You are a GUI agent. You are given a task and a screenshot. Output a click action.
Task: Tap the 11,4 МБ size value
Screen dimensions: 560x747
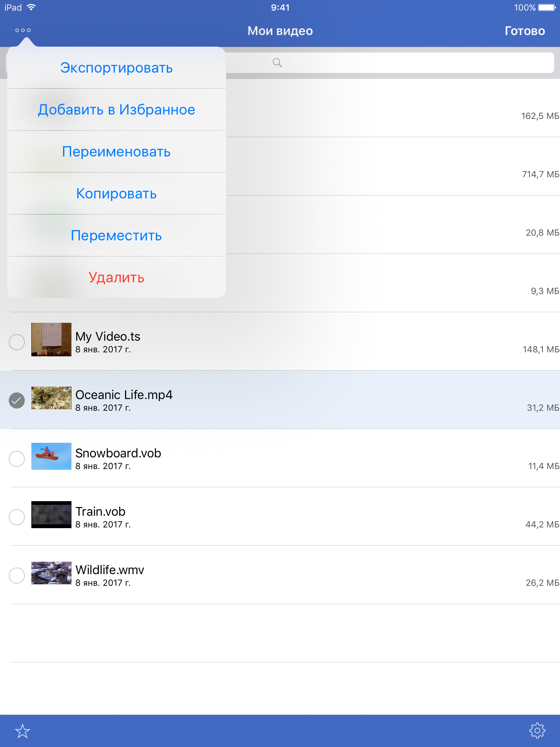544,466
